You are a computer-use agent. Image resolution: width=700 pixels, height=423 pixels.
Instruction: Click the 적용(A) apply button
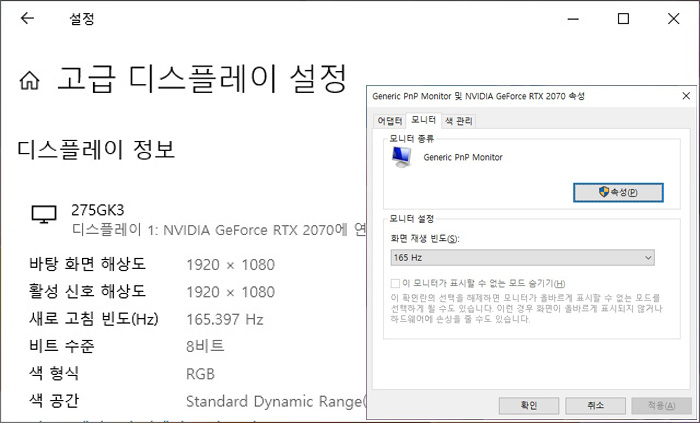pos(660,405)
